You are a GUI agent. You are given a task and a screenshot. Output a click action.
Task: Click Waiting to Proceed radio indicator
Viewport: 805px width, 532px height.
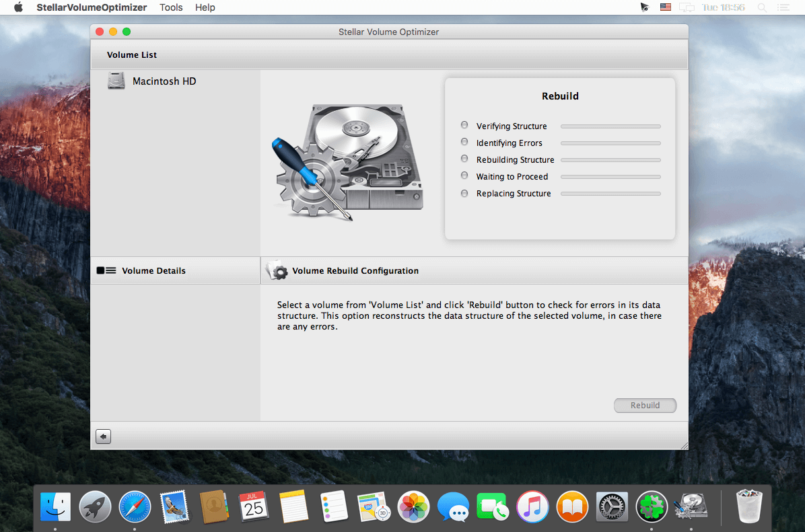pos(464,176)
